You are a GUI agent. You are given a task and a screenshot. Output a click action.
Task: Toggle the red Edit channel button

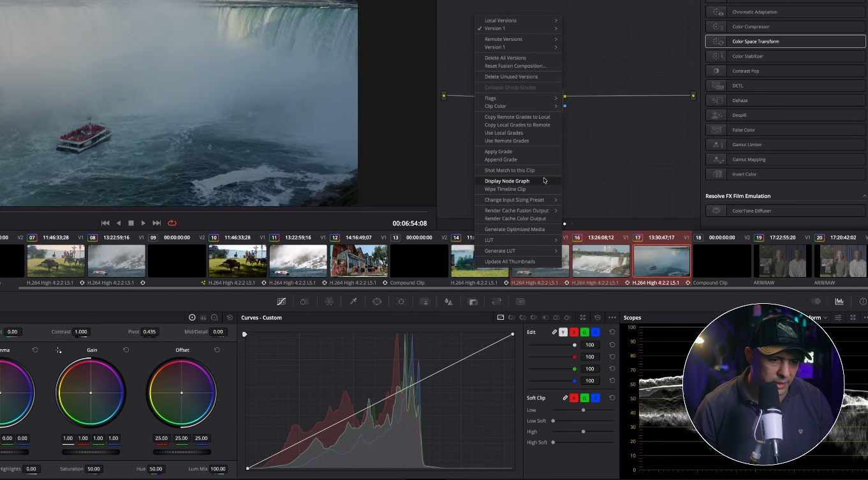tap(574, 332)
